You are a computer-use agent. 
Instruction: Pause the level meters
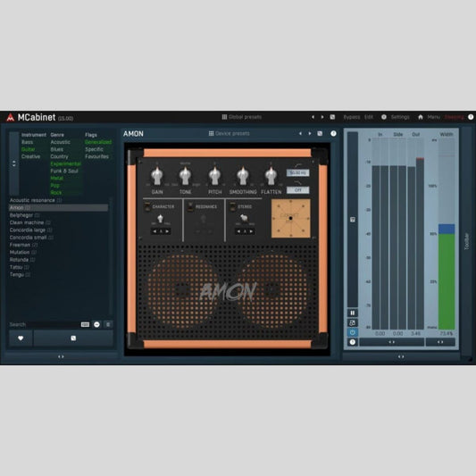(x=353, y=313)
